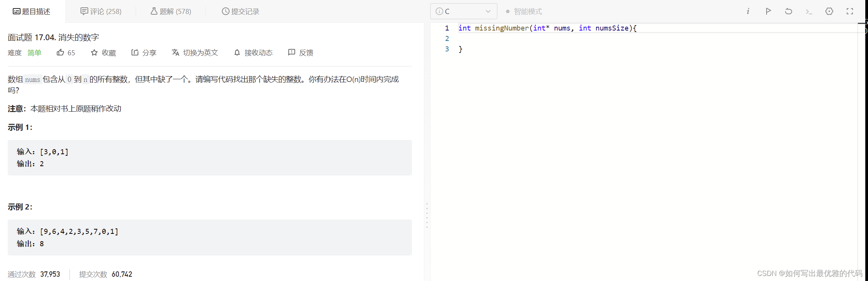Click the 接收动态 bell icon

tap(237, 53)
